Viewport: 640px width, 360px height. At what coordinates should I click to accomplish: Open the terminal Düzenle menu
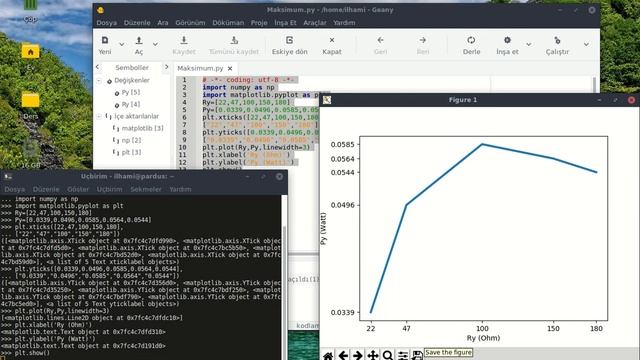pyautogui.click(x=46, y=189)
